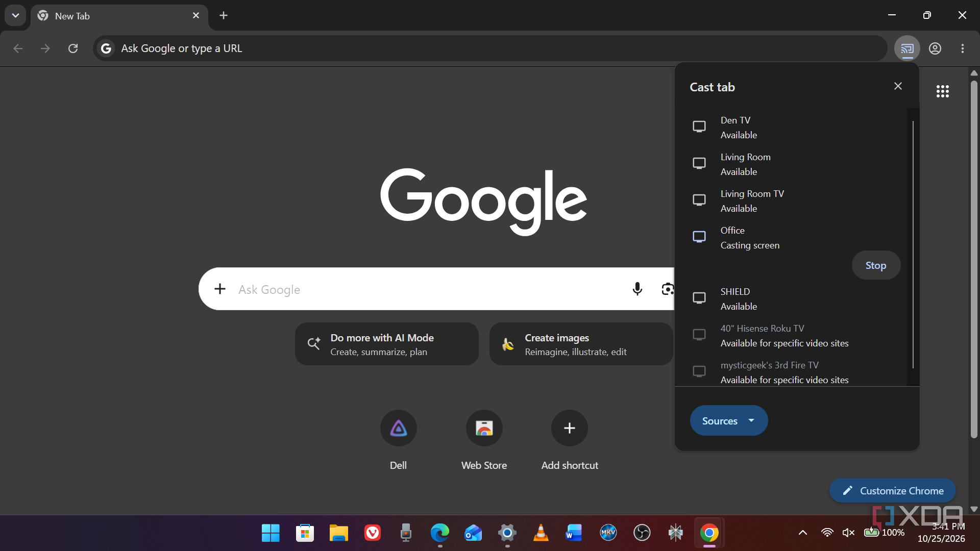980x551 pixels.
Task: Open OBS Studio from the taskbar
Action: coord(642,533)
